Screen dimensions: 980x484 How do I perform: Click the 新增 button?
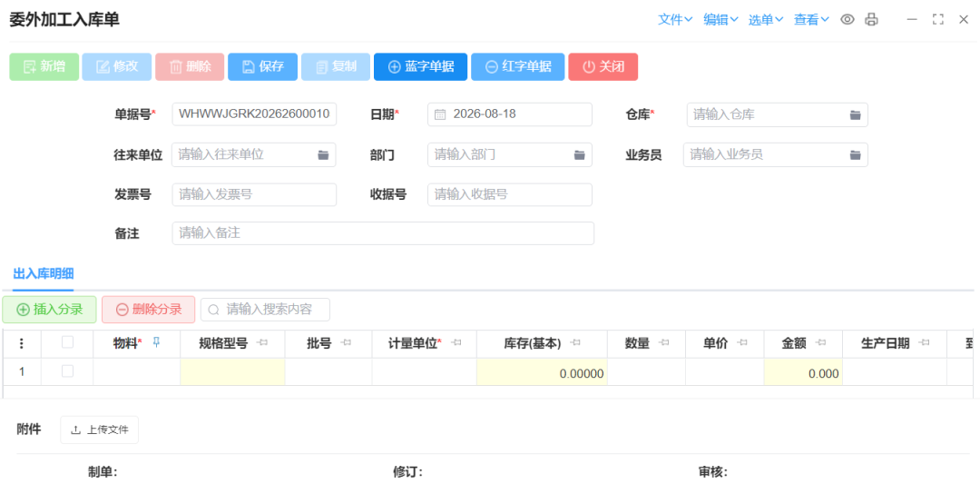pyautogui.click(x=44, y=67)
